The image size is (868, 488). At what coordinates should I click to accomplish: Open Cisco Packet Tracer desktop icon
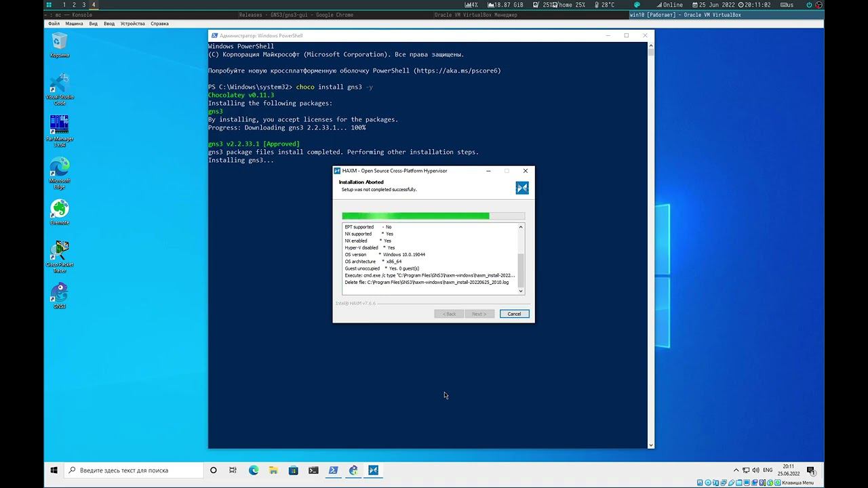[x=60, y=257]
